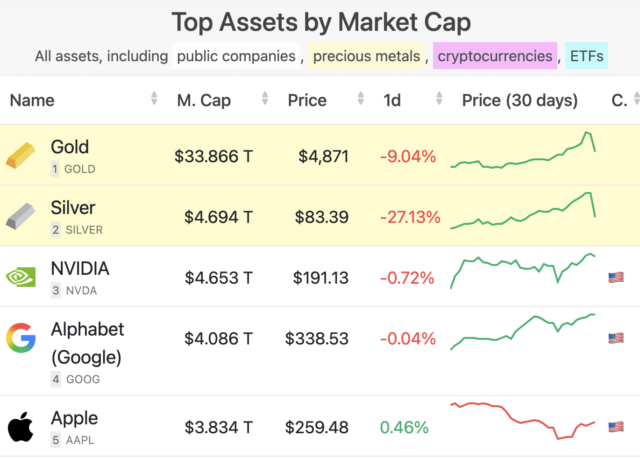Click the Silver bar icon
Viewport: 640px width, 458px height.
pos(19,216)
